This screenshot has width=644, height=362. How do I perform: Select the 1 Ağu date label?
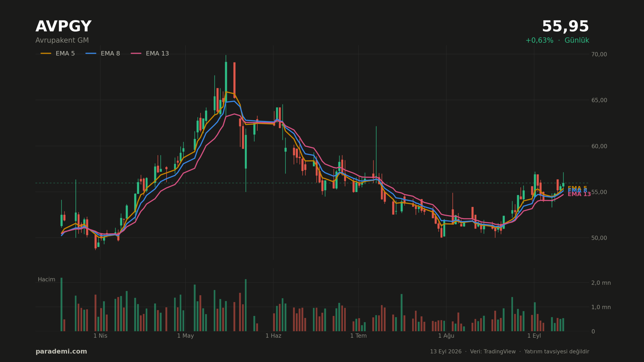pos(446,336)
